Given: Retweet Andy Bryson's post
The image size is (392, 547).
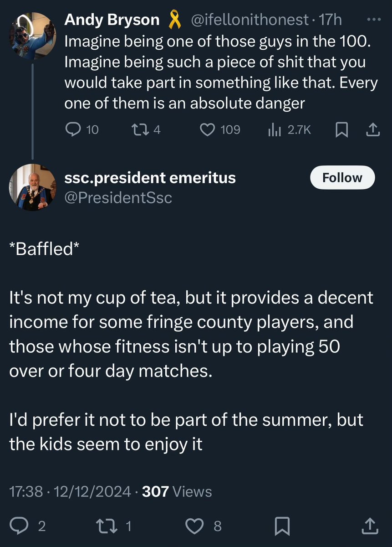Looking at the screenshot, I should [137, 130].
